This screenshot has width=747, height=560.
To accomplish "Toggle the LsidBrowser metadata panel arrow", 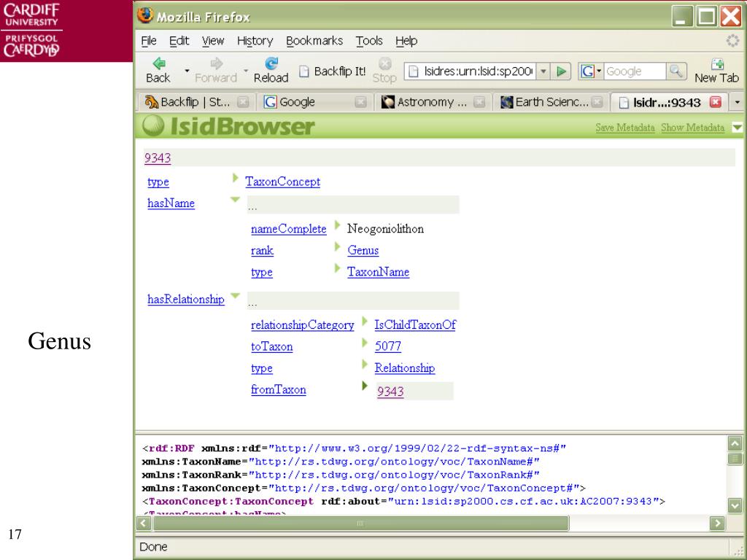I will [x=737, y=127].
